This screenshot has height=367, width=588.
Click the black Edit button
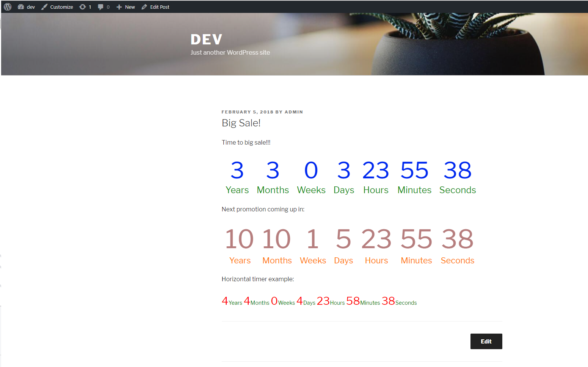click(486, 341)
